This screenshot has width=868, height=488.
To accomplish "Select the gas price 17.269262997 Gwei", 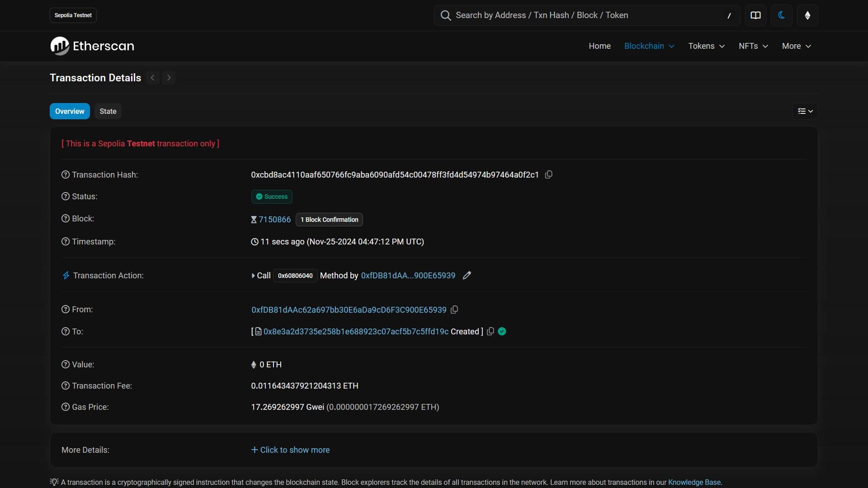I will click(x=288, y=407).
